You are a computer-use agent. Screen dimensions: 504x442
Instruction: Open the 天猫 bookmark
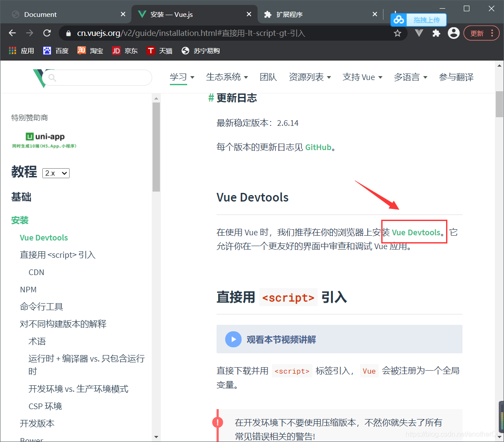pyautogui.click(x=159, y=51)
